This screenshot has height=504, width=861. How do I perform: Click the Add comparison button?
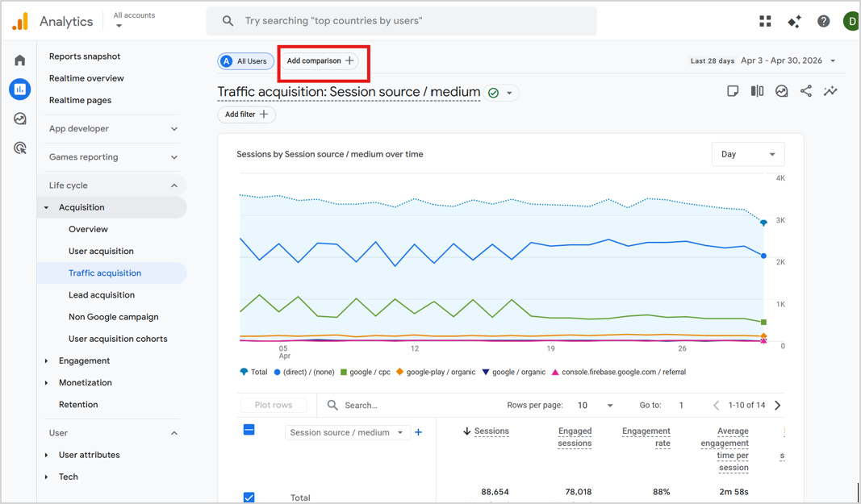[x=320, y=61]
